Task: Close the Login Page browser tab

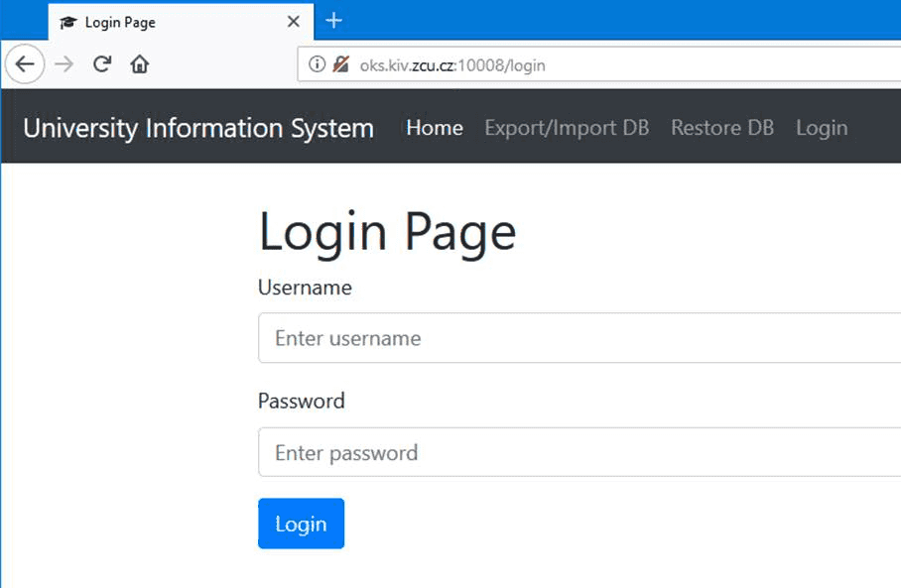Action: point(294,22)
